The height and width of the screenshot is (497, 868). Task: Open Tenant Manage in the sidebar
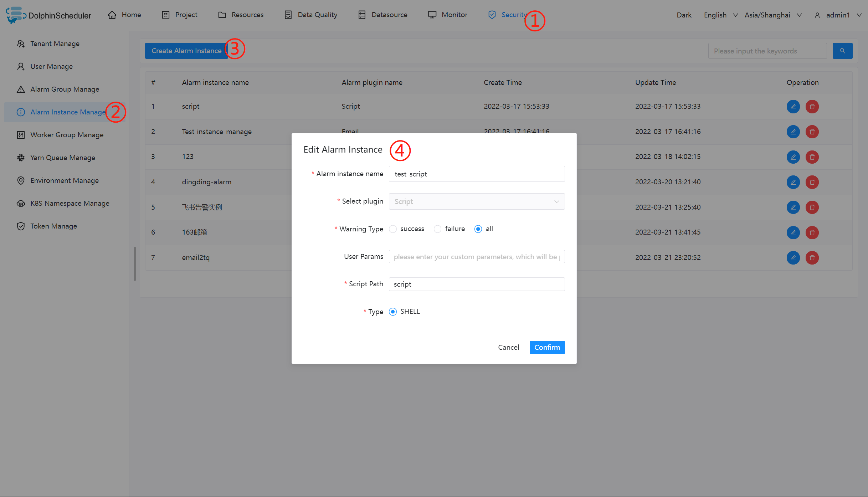click(x=55, y=43)
